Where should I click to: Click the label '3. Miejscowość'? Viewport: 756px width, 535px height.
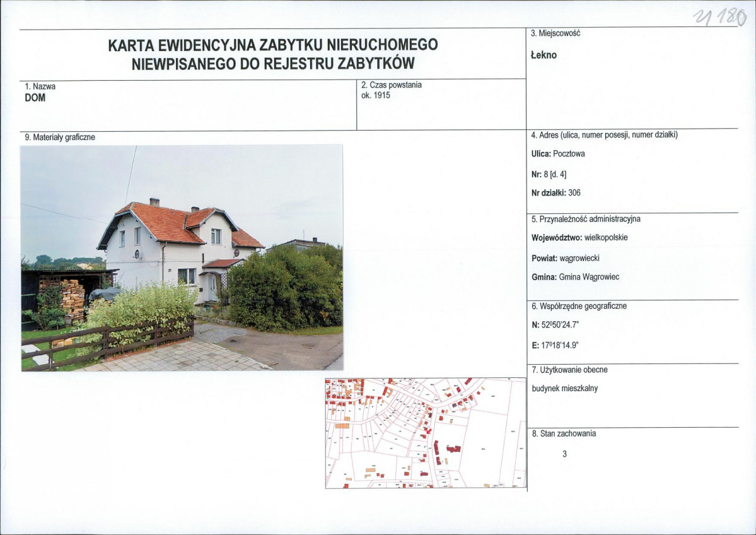[x=555, y=33]
